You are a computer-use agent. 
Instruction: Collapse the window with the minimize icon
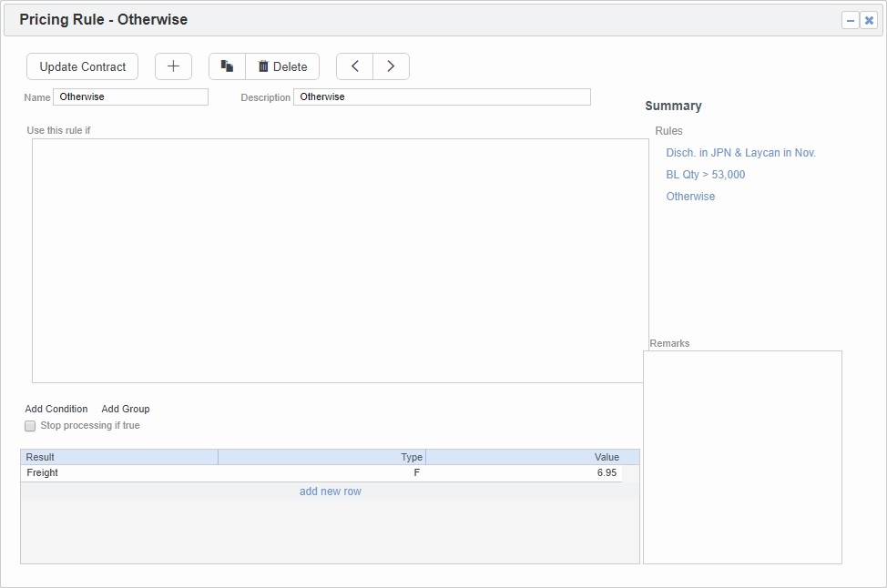coord(850,19)
